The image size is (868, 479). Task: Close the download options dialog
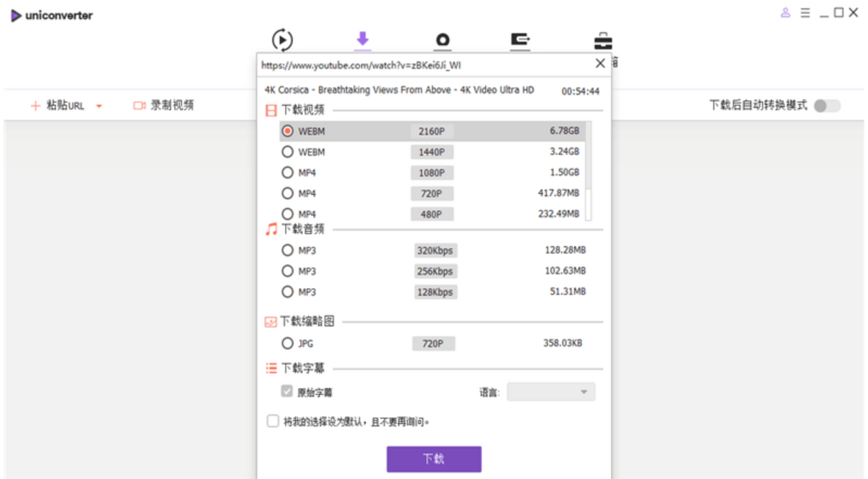click(600, 64)
